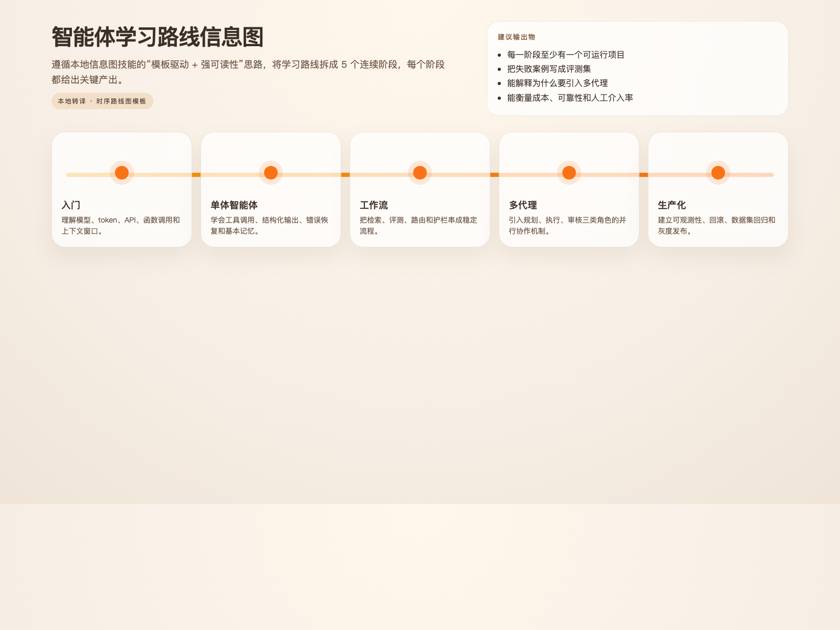Select the 入门 stage heading
Screen dimensions: 840x630
click(71, 205)
